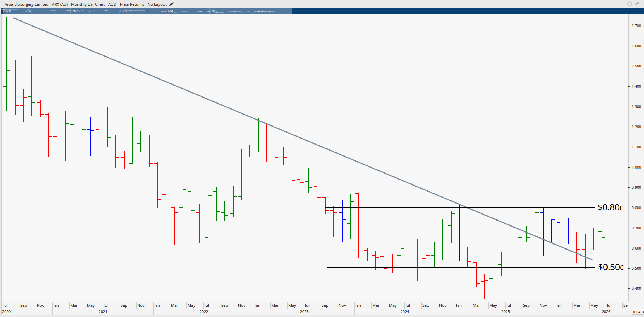
Task: Click the 2022 year label on the bottom axis
Action: click(203, 312)
